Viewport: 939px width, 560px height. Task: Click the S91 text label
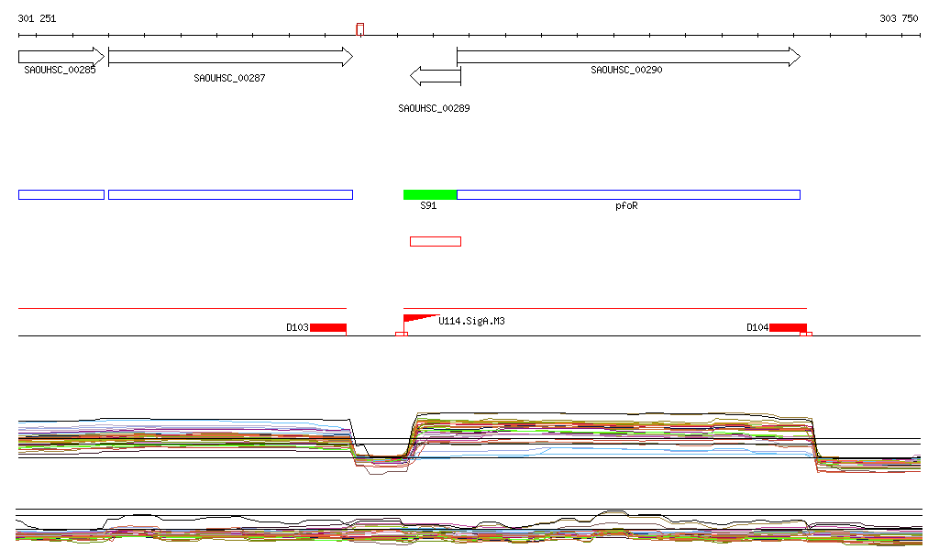click(x=428, y=206)
